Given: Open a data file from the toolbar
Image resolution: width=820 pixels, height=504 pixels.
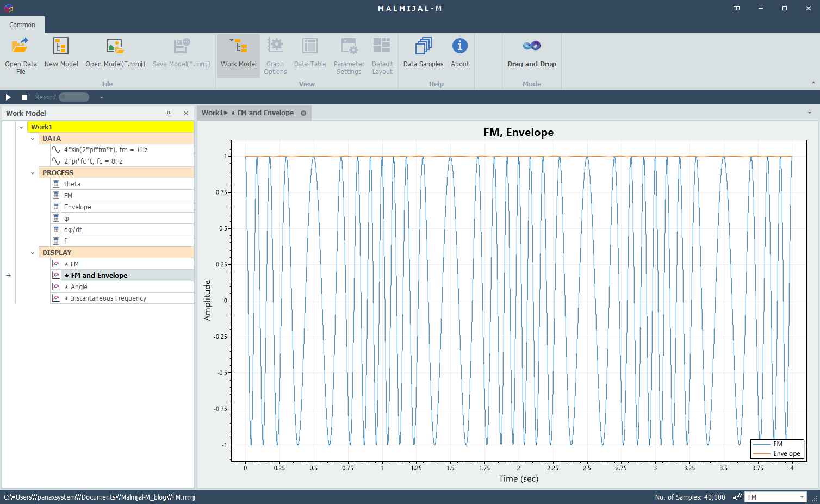Looking at the screenshot, I should pyautogui.click(x=21, y=55).
